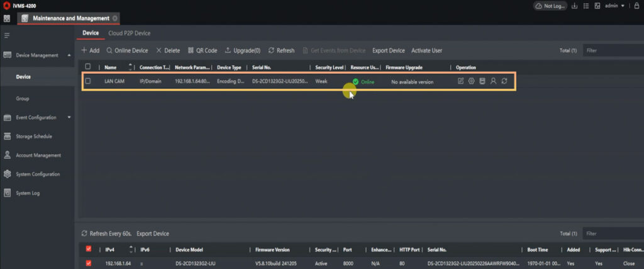The width and height of the screenshot is (644, 269).
Task: Click the top Filter search field
Action: pyautogui.click(x=610, y=50)
